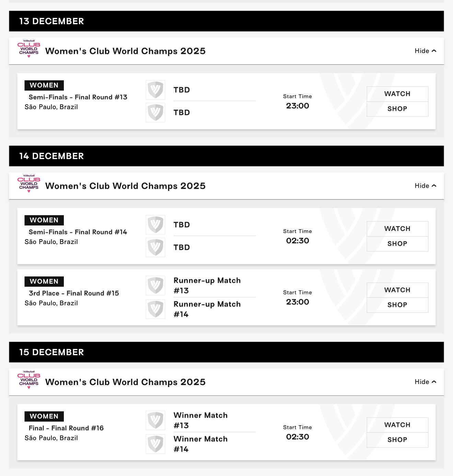
Task: Click Winner Match #14 team shield icon
Action: click(x=155, y=444)
